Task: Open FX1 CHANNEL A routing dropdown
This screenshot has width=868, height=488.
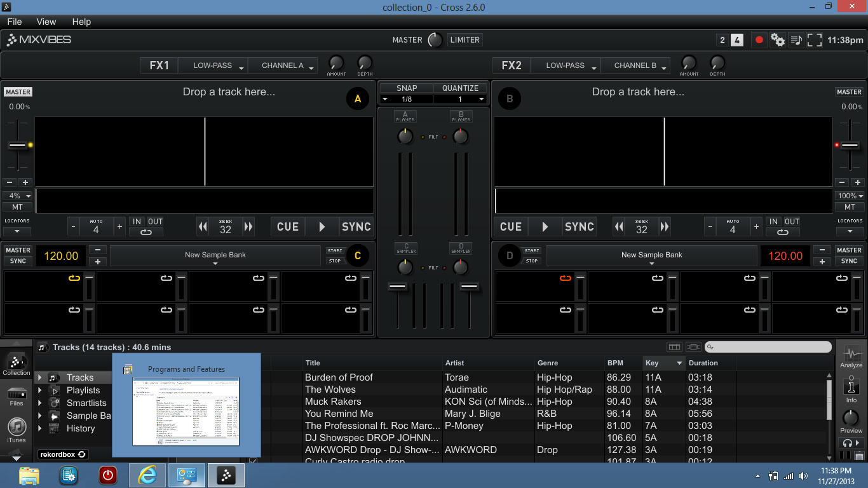Action: (x=283, y=65)
